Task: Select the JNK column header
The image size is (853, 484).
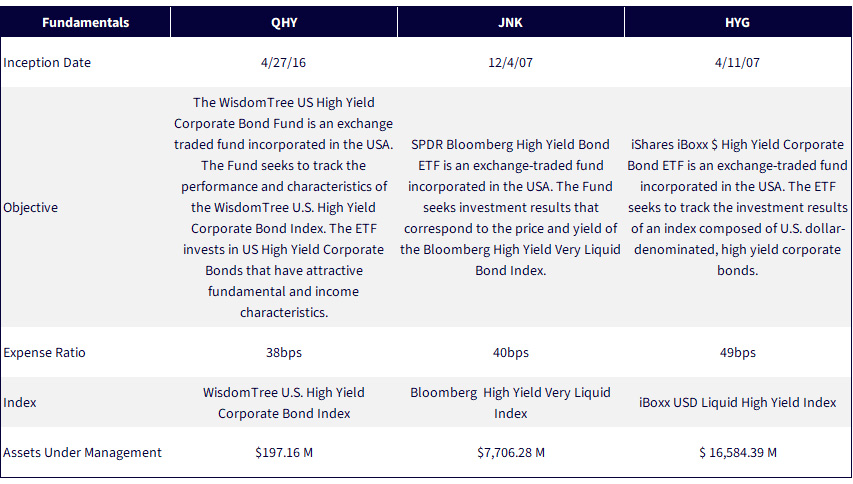Action: click(510, 22)
